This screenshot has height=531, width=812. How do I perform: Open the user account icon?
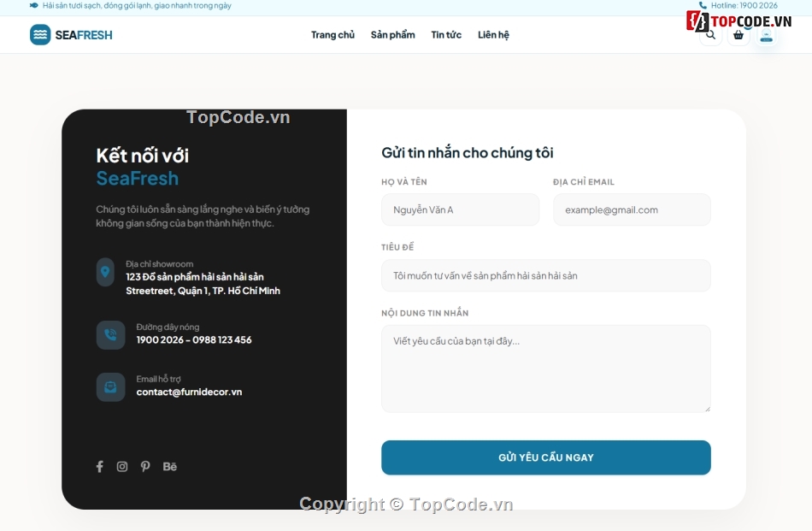[767, 36]
